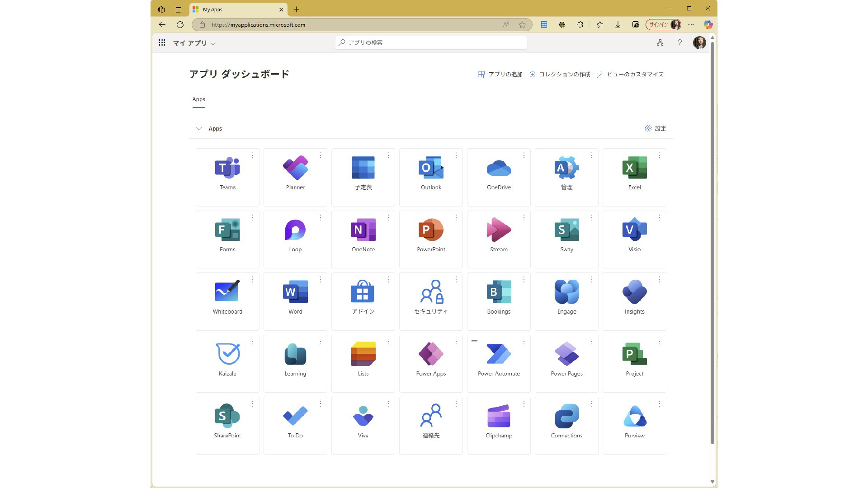Open the Lists app
Viewport: 868px width, 488px height.
pos(363,364)
